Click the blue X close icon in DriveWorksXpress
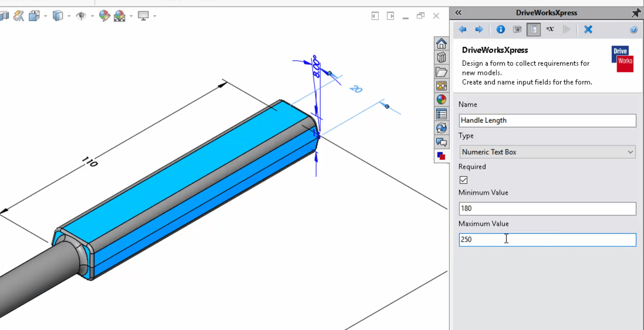Screen dimensions: 644x330 pyautogui.click(x=588, y=30)
